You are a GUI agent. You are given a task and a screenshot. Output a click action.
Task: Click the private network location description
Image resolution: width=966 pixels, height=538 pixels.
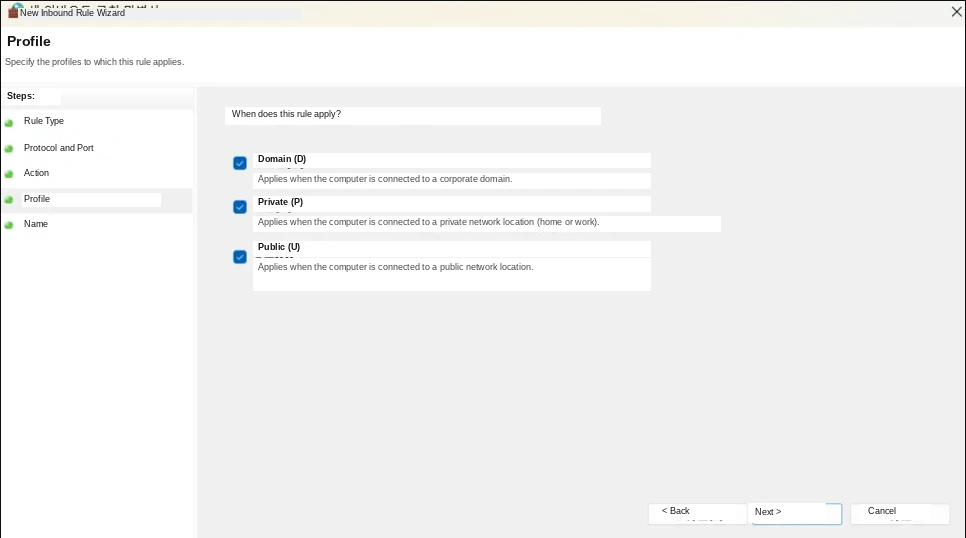(429, 222)
